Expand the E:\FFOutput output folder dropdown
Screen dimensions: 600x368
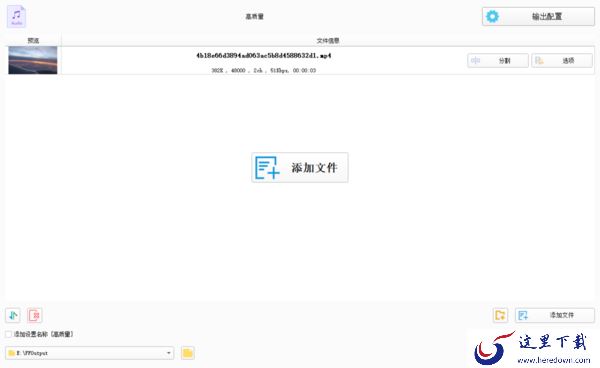[x=169, y=353]
